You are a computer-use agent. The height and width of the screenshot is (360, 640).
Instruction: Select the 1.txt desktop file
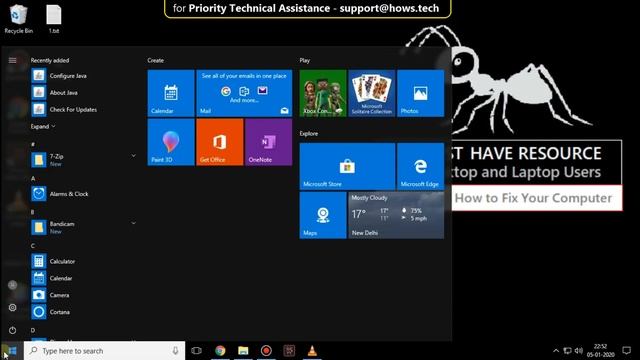[54, 19]
